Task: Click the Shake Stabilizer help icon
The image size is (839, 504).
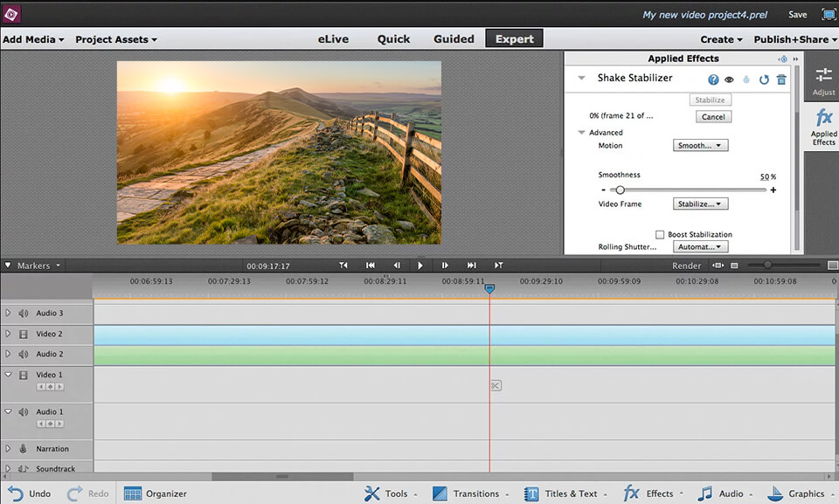Action: [715, 79]
